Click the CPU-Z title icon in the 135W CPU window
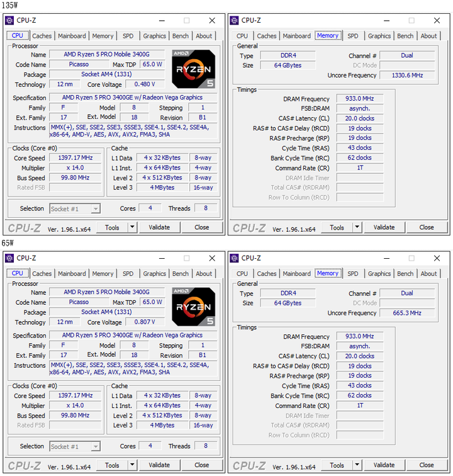This screenshot has width=453, height=476. [9, 20]
